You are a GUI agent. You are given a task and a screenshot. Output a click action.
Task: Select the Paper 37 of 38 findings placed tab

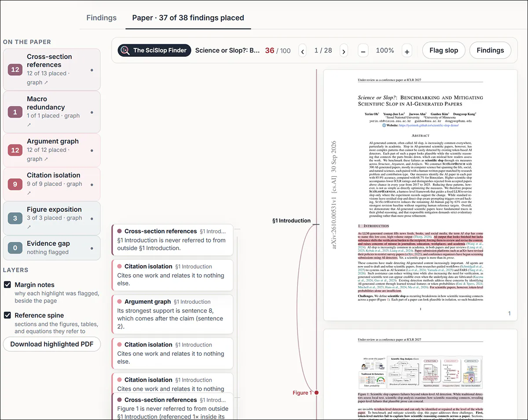click(x=188, y=18)
